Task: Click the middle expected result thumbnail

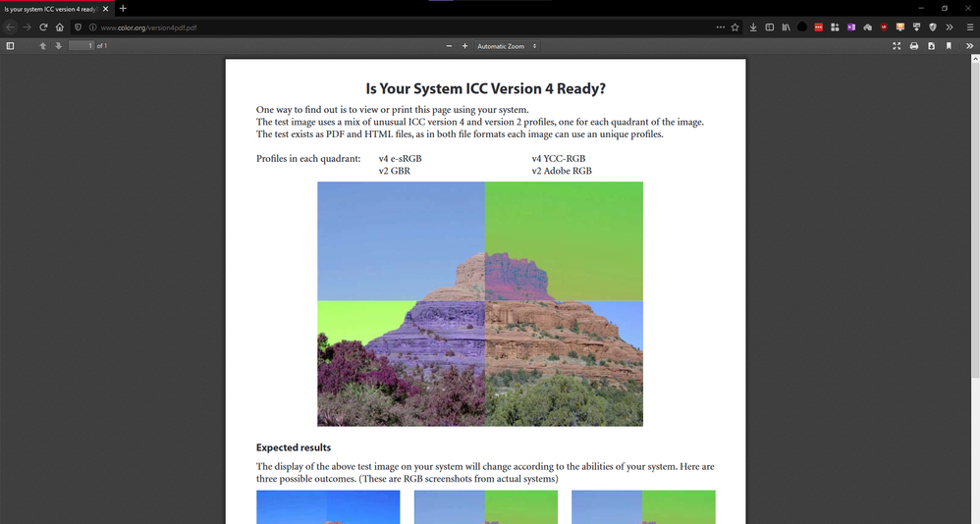Action: [486, 507]
